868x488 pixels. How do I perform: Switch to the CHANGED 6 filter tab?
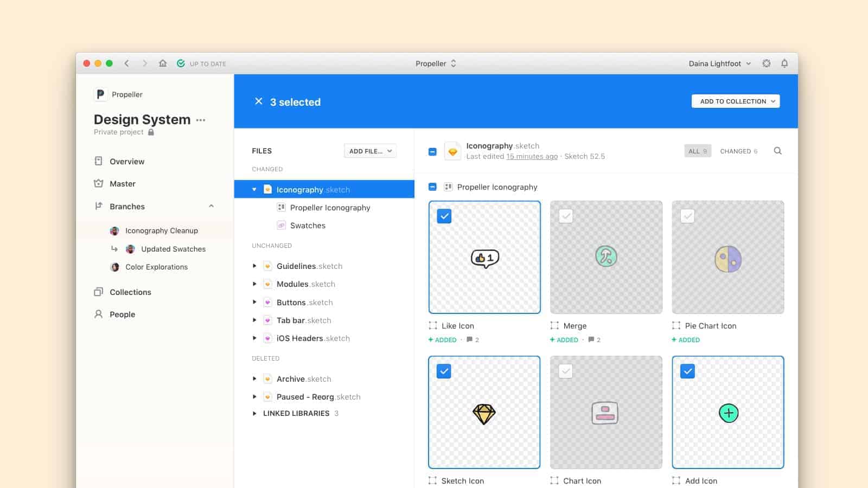[x=738, y=151]
